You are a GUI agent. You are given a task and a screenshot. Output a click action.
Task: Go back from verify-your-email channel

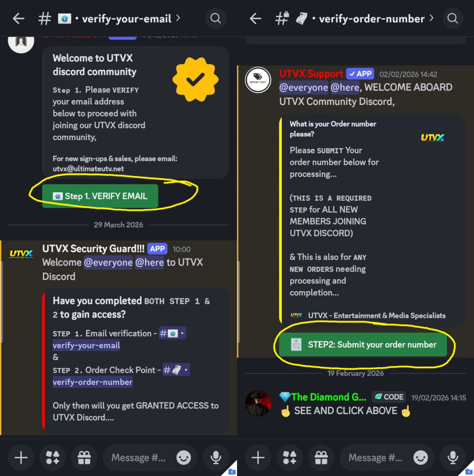click(x=19, y=19)
